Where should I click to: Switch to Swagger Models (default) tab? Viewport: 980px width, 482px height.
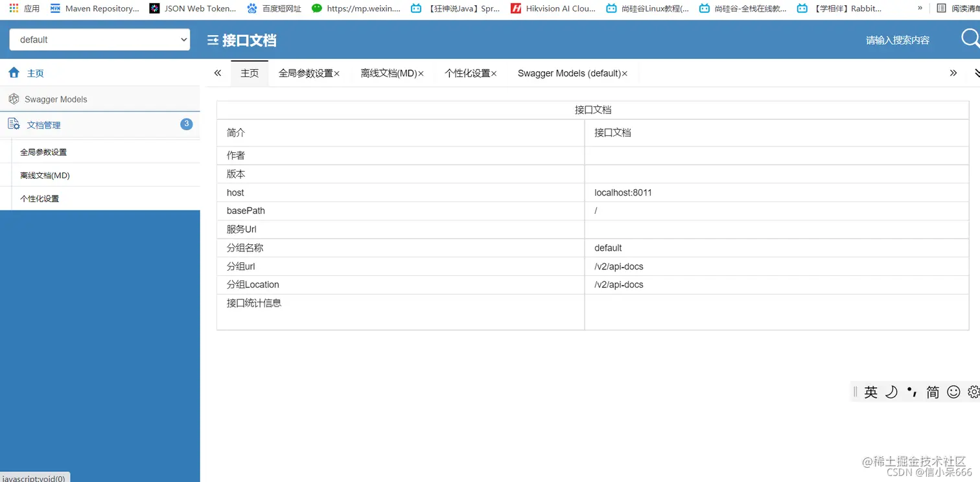(569, 73)
